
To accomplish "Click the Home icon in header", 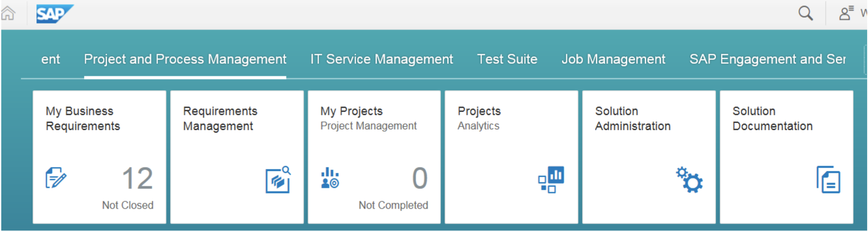I will (x=8, y=13).
